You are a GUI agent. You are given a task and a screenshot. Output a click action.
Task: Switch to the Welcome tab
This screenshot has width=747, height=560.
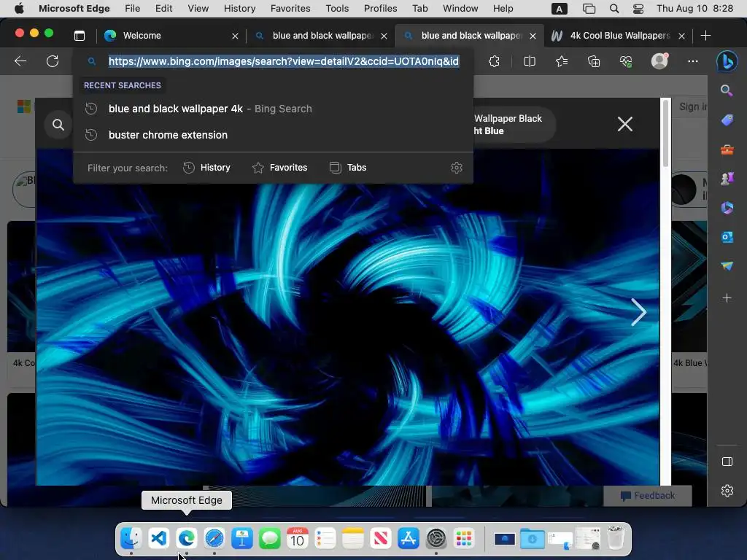[171, 36]
